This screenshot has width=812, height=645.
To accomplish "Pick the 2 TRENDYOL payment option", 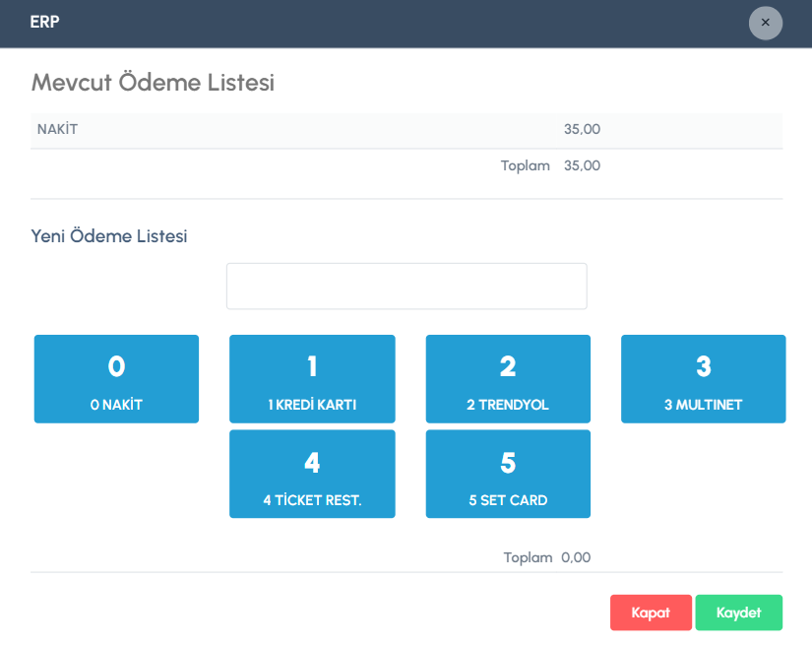I will tap(508, 379).
